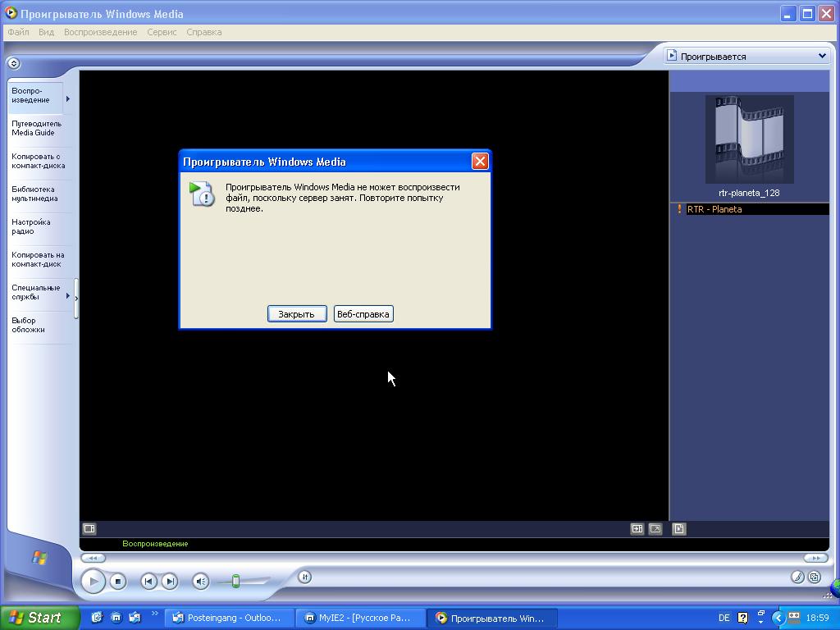This screenshot has height=630, width=840.
Task: Switch to skin mode icon
Action: point(815,577)
